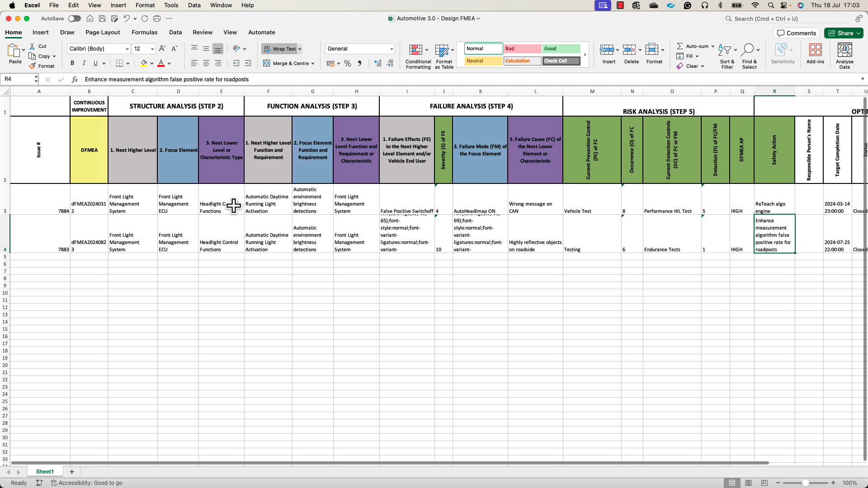Toggle Wrap Text button
Screen dimensions: 868x488
(280, 49)
